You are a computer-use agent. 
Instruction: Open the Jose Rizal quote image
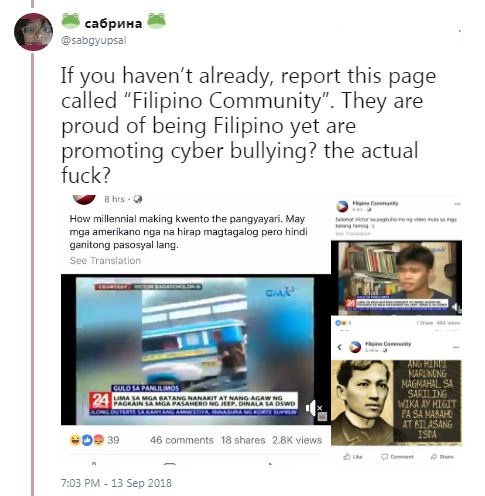tap(396, 402)
